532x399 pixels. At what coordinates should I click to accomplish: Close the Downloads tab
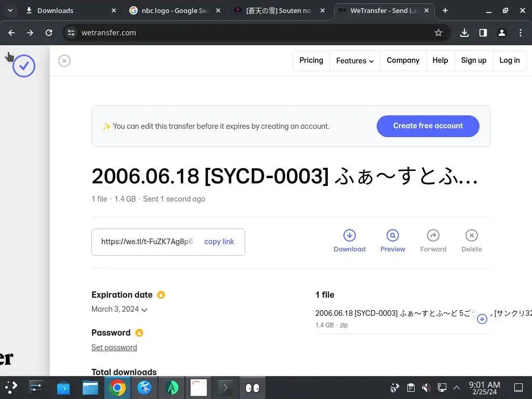[x=114, y=10]
